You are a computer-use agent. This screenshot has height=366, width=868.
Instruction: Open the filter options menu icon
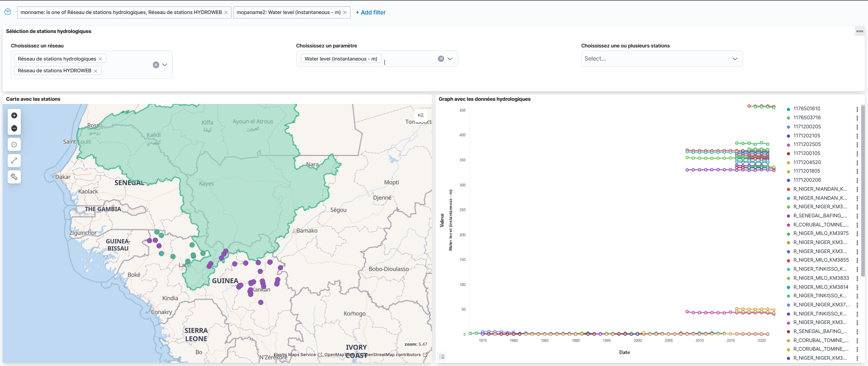point(8,12)
